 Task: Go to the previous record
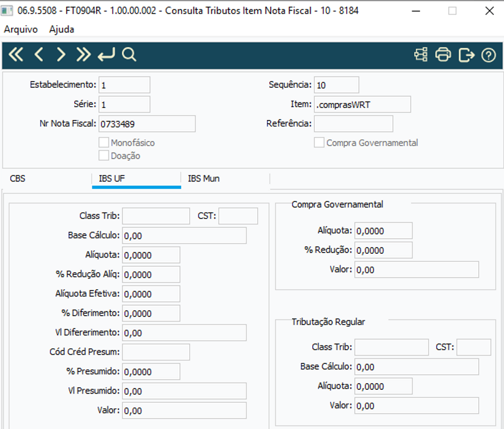coord(39,55)
